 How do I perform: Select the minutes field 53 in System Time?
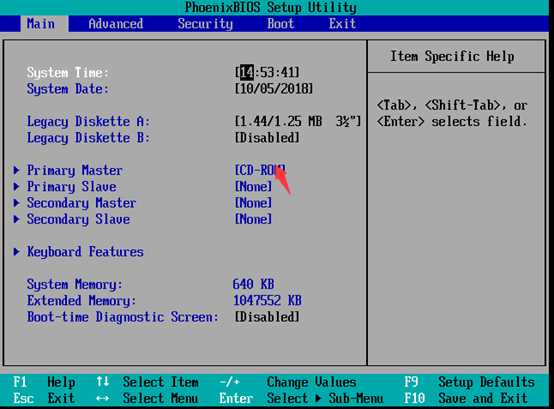(x=267, y=72)
